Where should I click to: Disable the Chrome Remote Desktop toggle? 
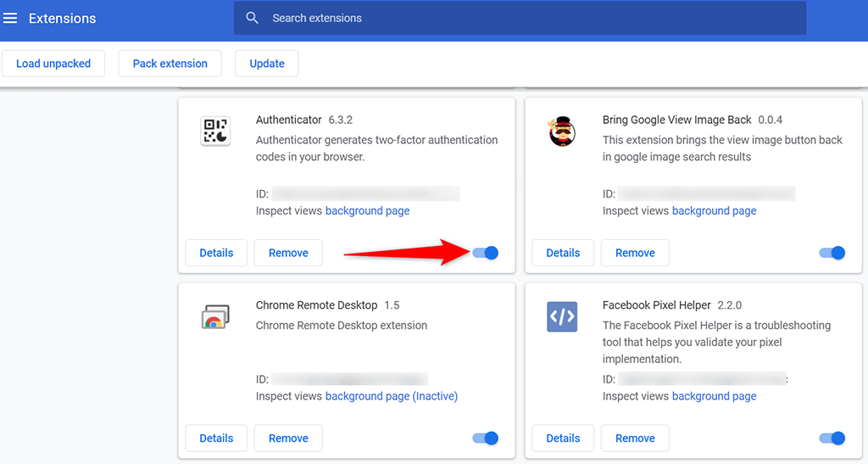(486, 439)
